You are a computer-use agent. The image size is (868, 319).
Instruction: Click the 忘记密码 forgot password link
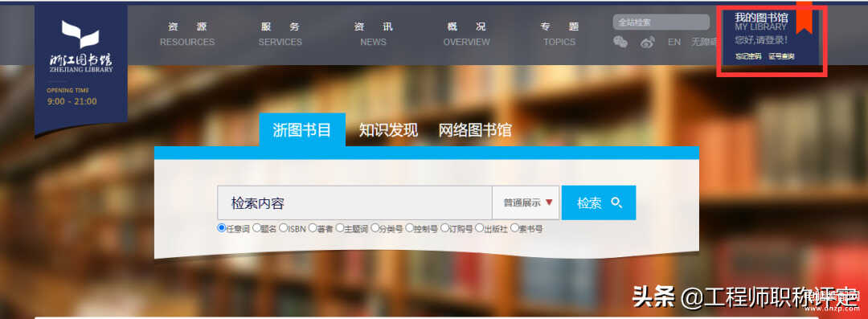[x=748, y=56]
